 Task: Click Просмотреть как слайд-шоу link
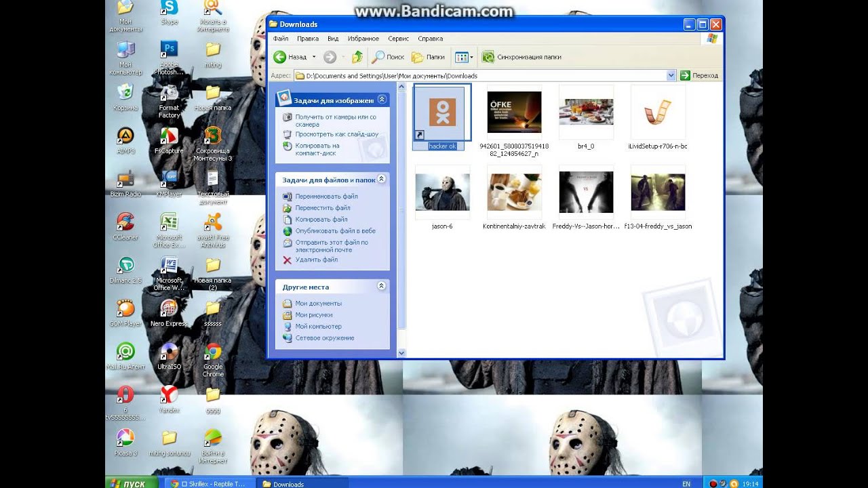click(336, 134)
